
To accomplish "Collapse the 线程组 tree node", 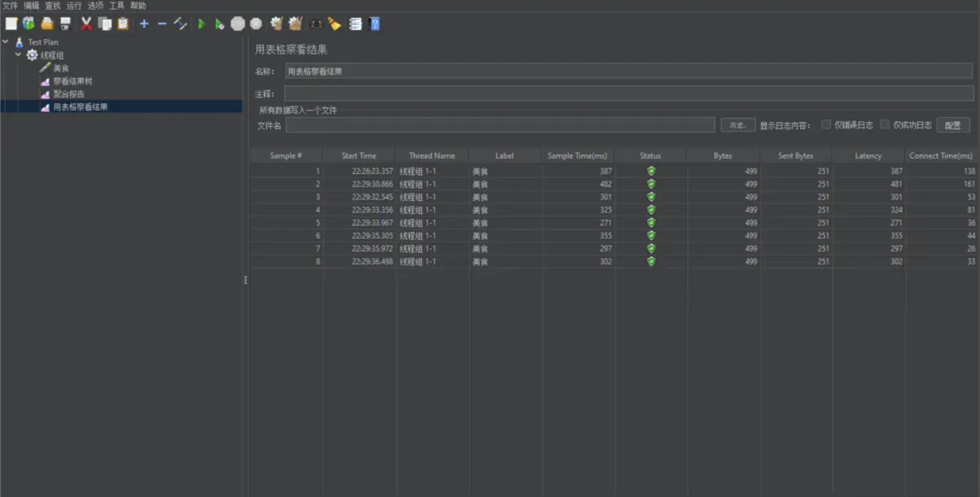I will 18,55.
